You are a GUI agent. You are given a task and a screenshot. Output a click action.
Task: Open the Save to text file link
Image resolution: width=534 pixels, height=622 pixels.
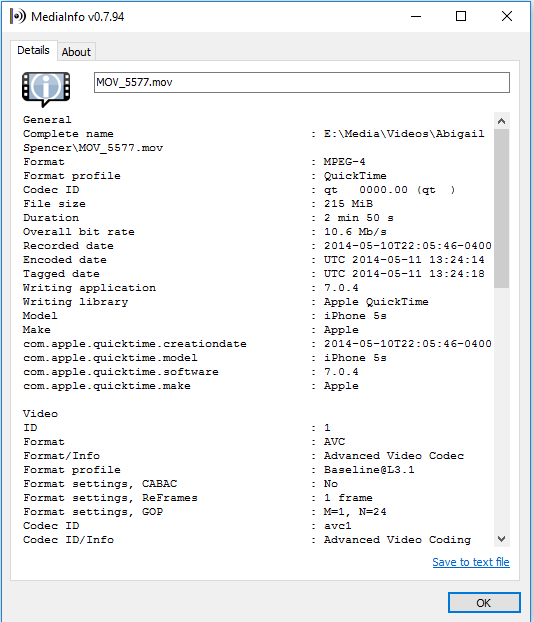(471, 562)
